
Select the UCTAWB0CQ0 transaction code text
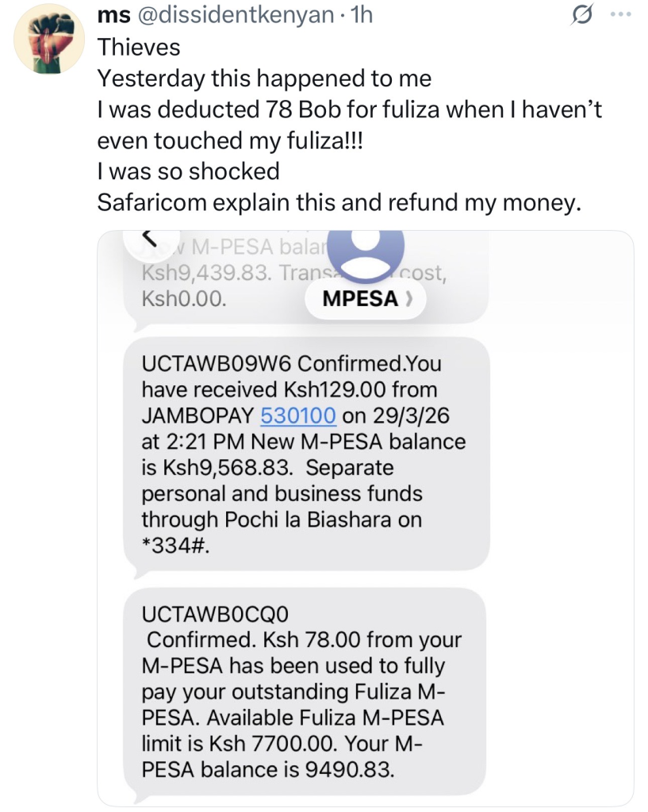pos(205,614)
